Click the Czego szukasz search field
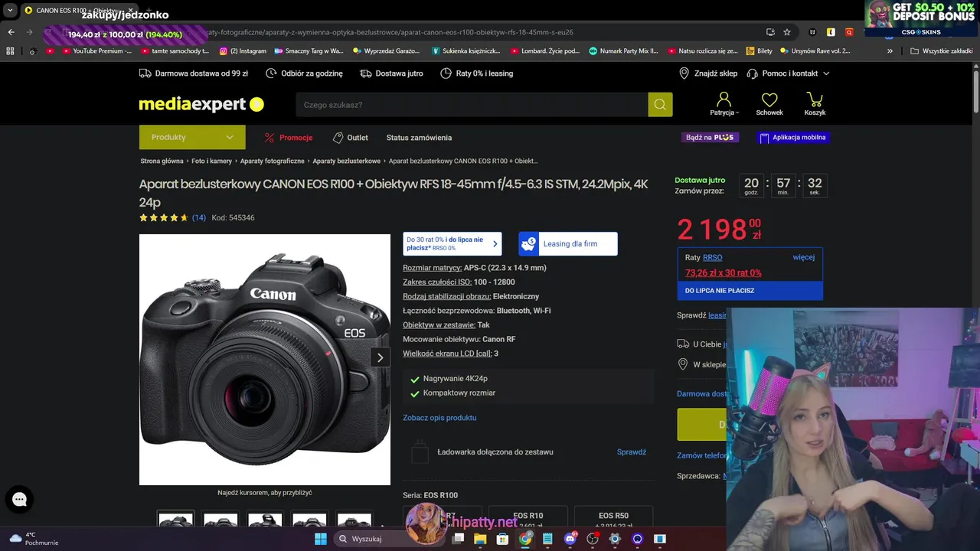Image resolution: width=980 pixels, height=551 pixels. pos(472,105)
